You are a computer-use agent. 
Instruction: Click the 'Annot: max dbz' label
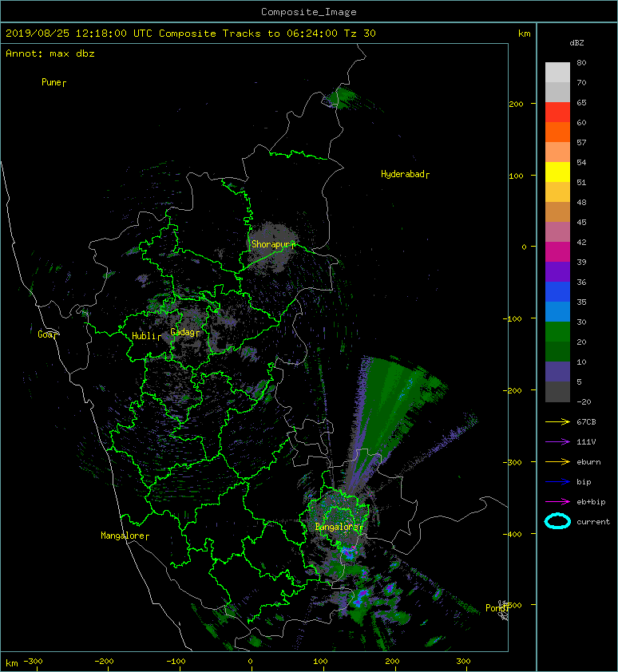50,53
